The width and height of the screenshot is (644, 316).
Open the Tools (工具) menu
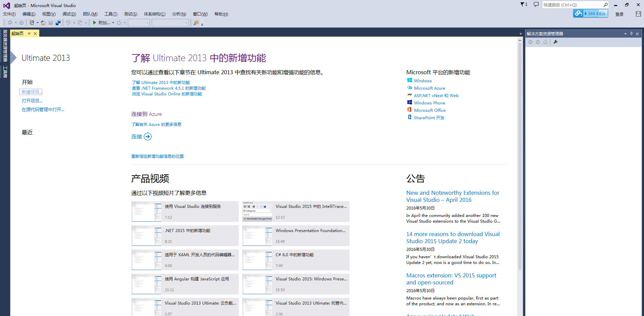pos(111,14)
